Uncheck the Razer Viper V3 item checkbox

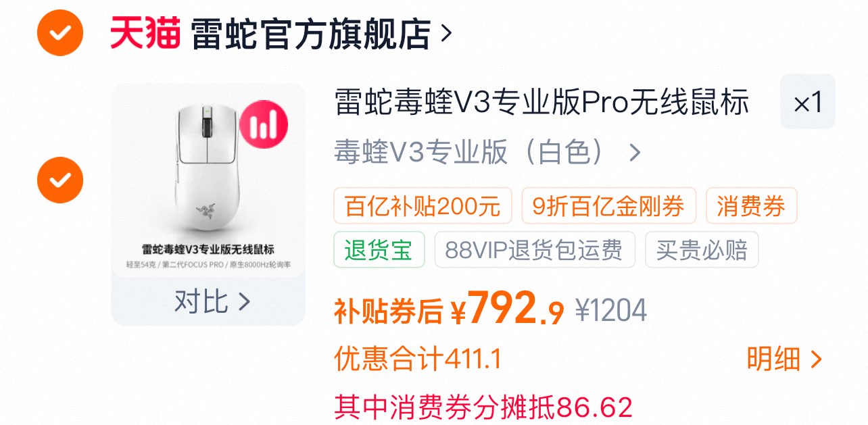click(x=60, y=180)
